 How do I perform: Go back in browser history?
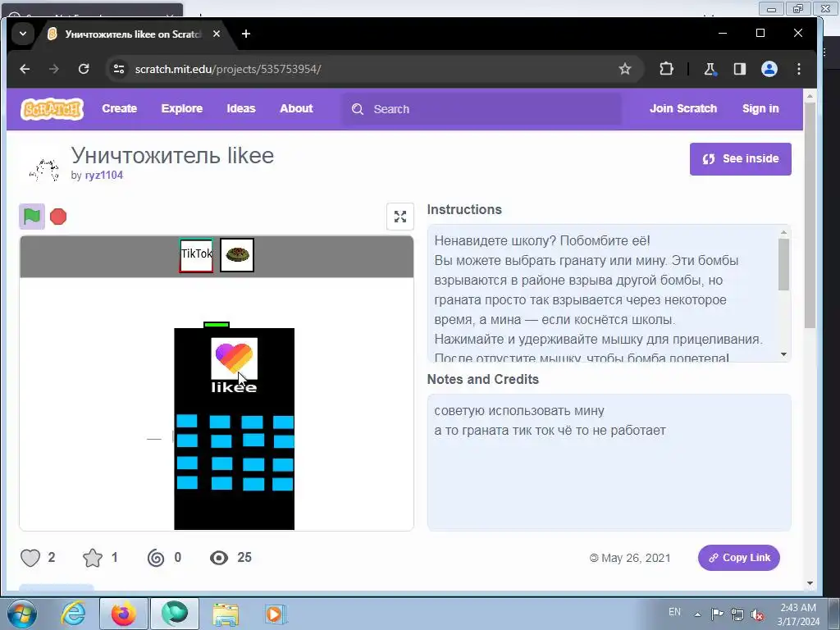25,69
